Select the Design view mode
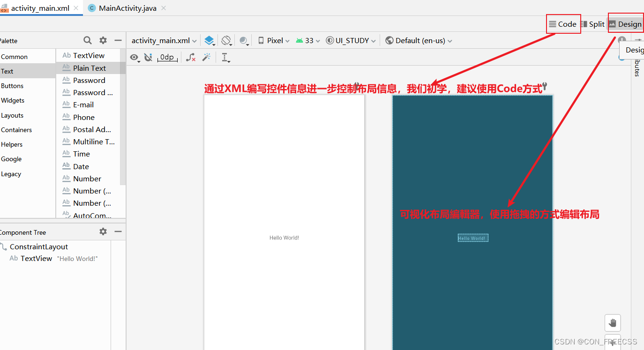This screenshot has height=350, width=644. pyautogui.click(x=625, y=24)
